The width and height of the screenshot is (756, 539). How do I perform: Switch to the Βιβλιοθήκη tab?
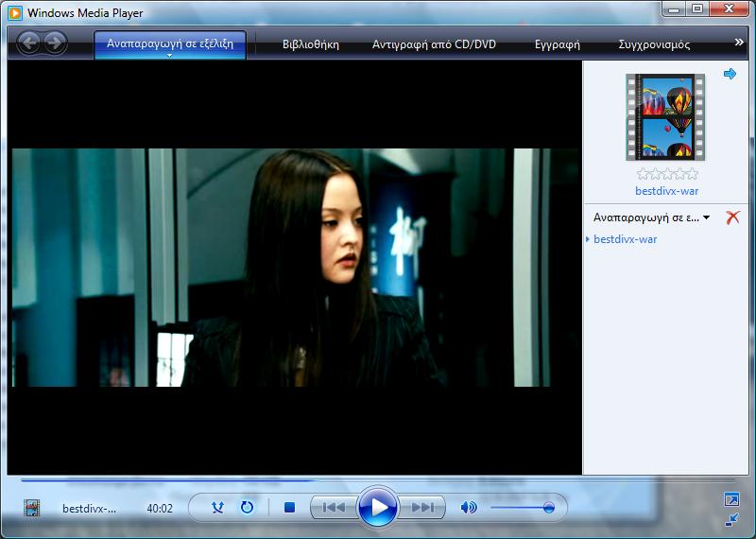[x=311, y=44]
